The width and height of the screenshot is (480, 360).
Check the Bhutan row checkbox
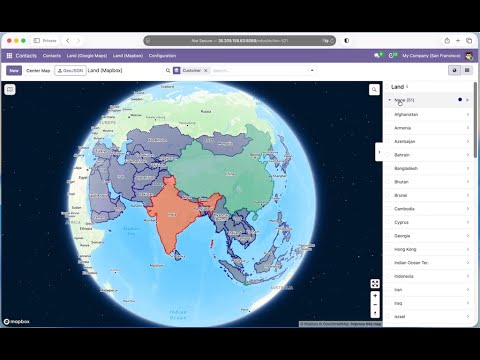coord(387,182)
